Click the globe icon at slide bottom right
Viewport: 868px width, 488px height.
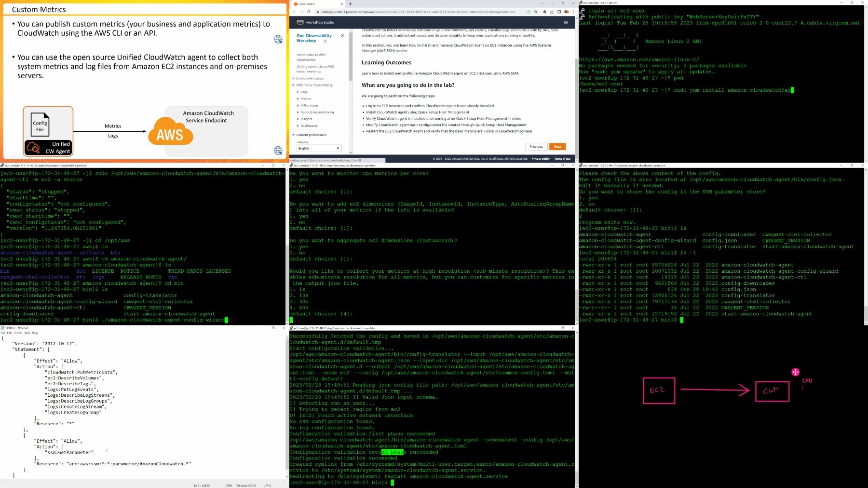tap(278, 151)
